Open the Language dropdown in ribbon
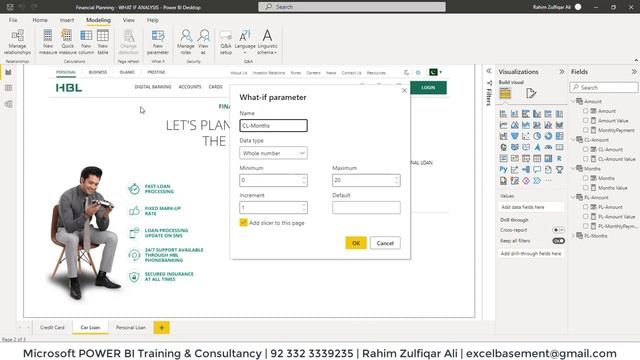Viewport: 640px width, 360px height. pos(245,42)
